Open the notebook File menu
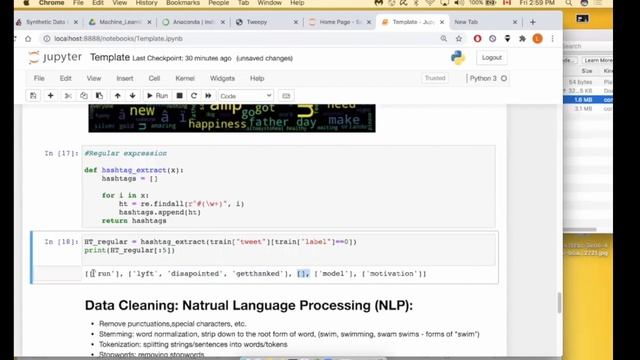Image resolution: width=640 pixels, height=360 pixels. 39,78
